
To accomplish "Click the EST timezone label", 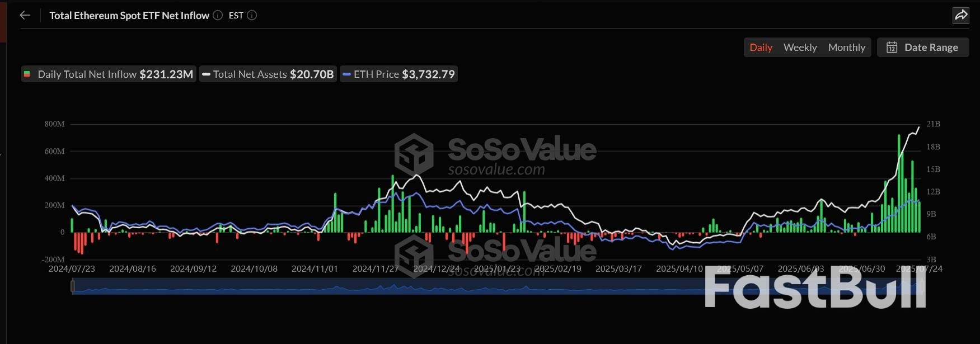I will pyautogui.click(x=236, y=15).
